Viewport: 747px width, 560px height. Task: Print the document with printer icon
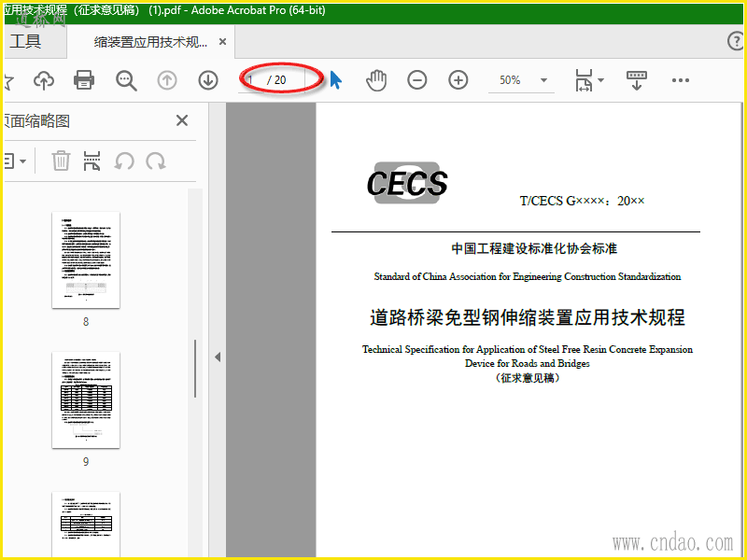click(84, 80)
